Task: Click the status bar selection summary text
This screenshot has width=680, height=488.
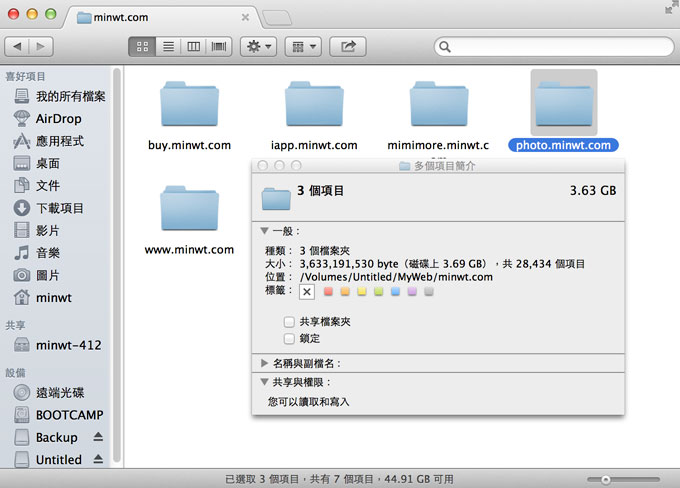Action: tap(339, 479)
